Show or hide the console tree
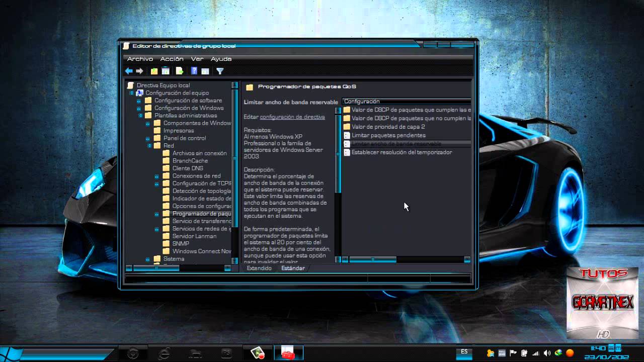The height and width of the screenshot is (362, 644). 165,71
